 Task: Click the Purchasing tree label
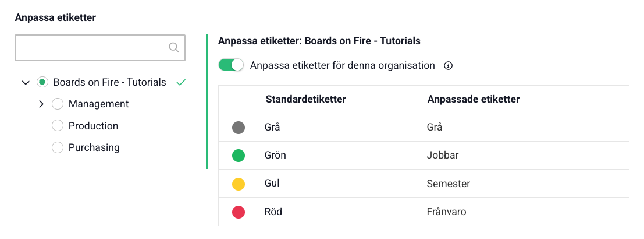94,147
